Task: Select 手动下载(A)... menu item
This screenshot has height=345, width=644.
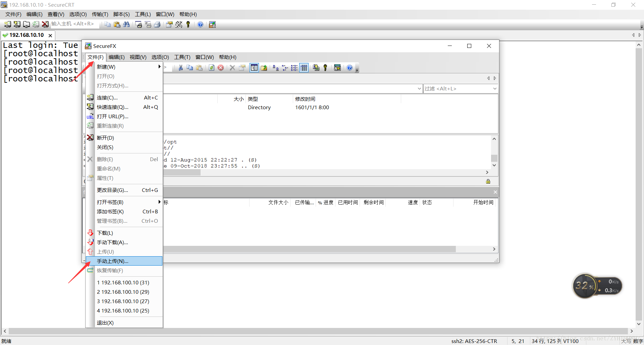Action: 124,242
